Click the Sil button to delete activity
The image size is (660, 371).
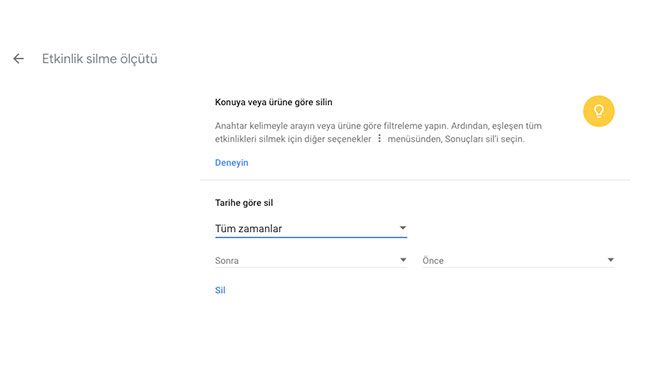pos(220,290)
